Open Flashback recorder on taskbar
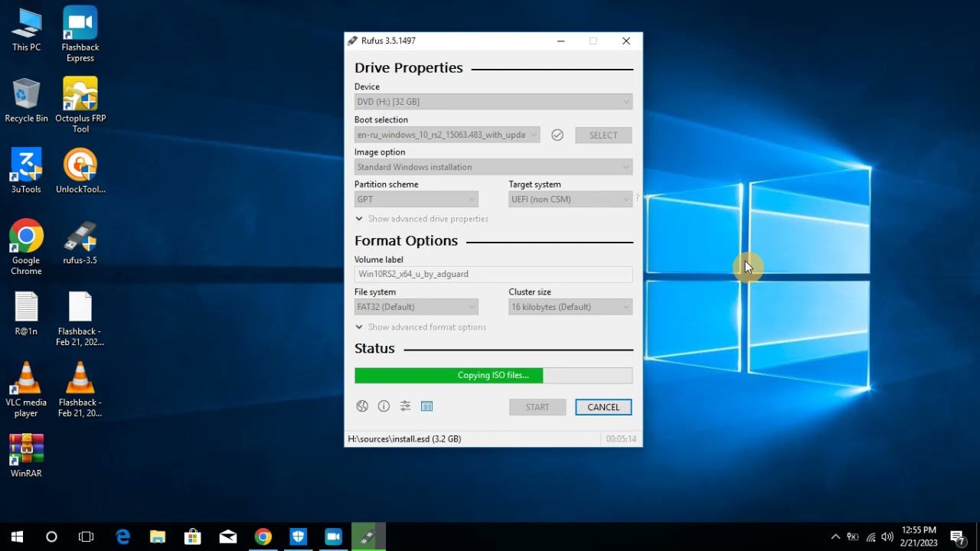 333,536
